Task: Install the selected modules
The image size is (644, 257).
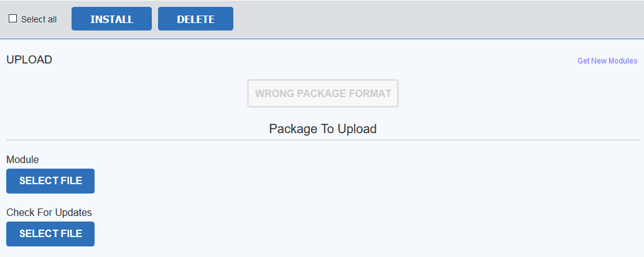Action: pos(111,19)
